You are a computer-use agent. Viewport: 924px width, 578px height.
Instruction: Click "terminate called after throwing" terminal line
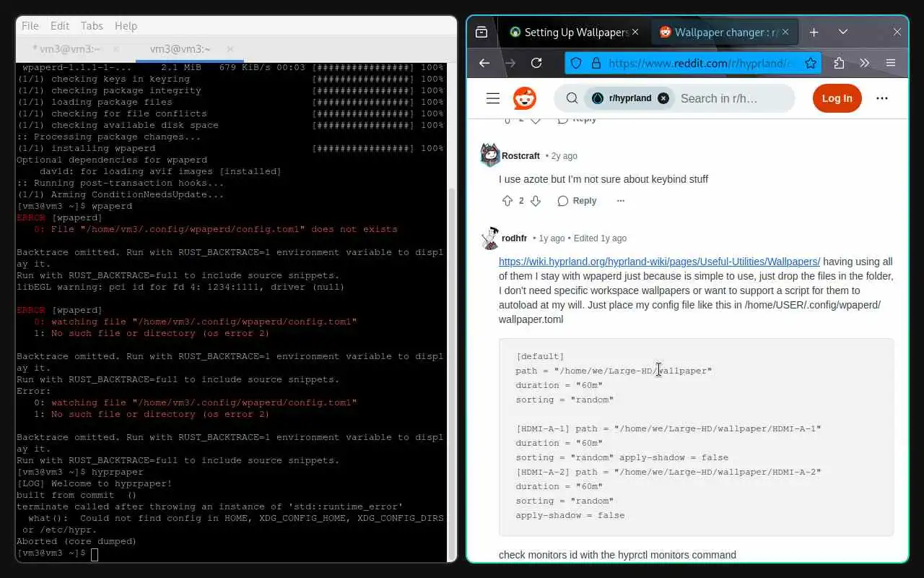click(210, 506)
